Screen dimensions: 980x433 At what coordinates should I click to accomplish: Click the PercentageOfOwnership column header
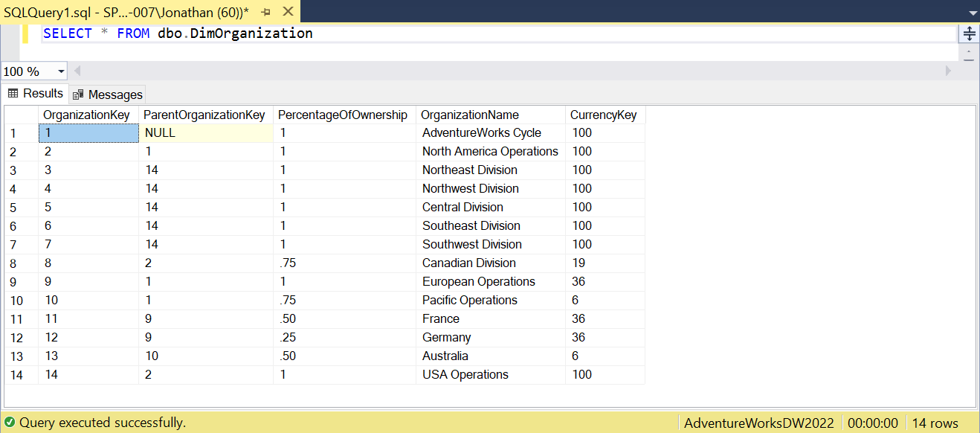[343, 115]
